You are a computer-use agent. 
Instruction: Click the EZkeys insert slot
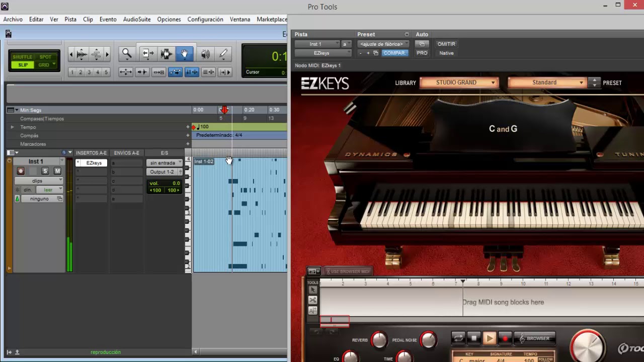[x=92, y=163]
